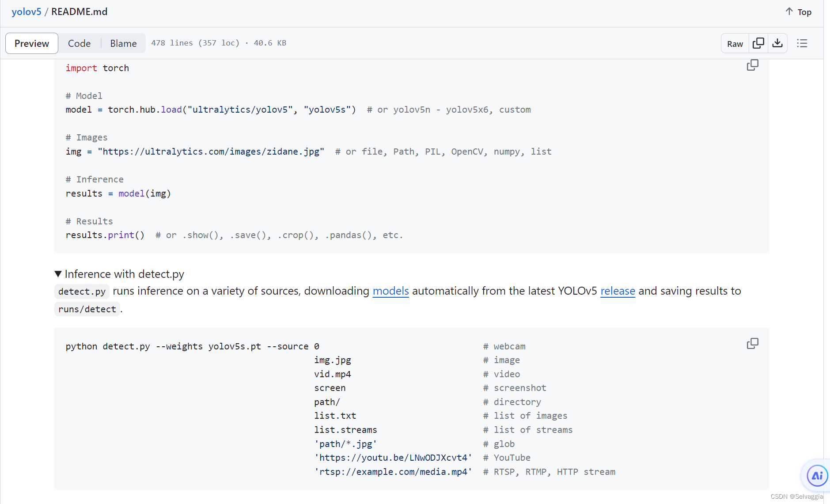
Task: Open the floating AI assistant button
Action: point(817,476)
